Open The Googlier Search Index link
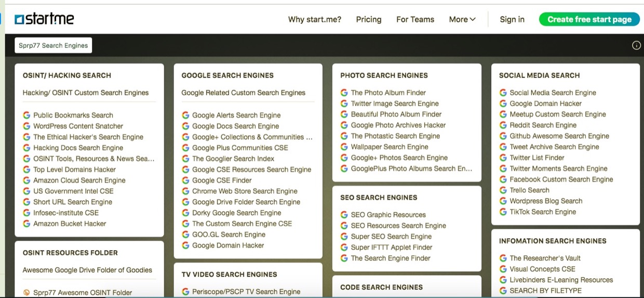This screenshot has width=644, height=298. tap(233, 159)
